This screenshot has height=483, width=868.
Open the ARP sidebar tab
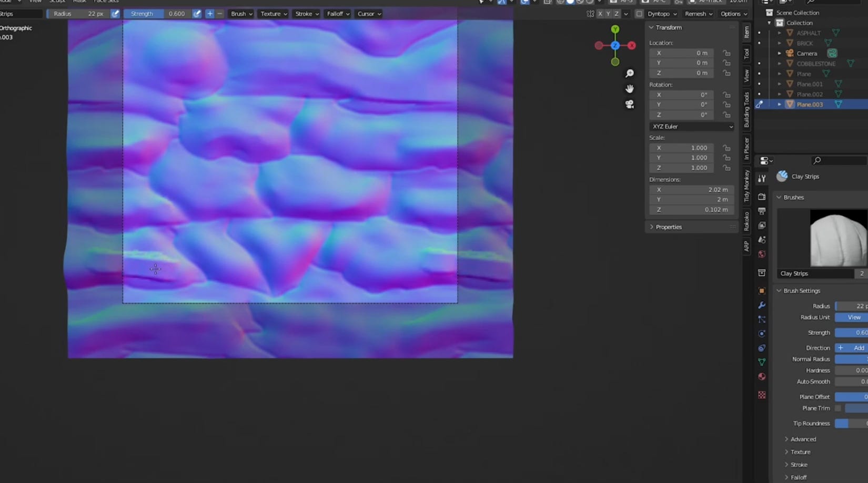[746, 246]
